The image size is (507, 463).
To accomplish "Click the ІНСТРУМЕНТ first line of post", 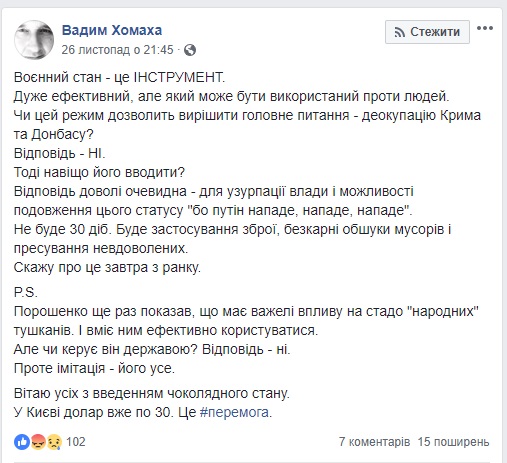I will tap(120, 77).
